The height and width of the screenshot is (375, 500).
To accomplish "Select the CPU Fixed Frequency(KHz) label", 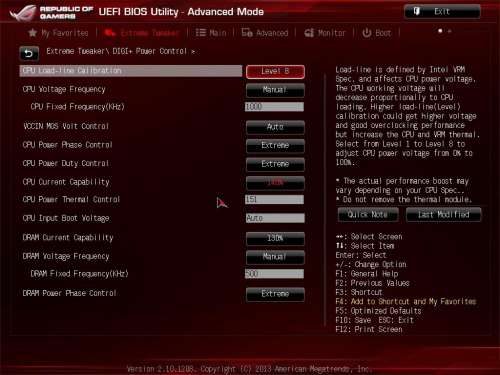I will point(77,107).
